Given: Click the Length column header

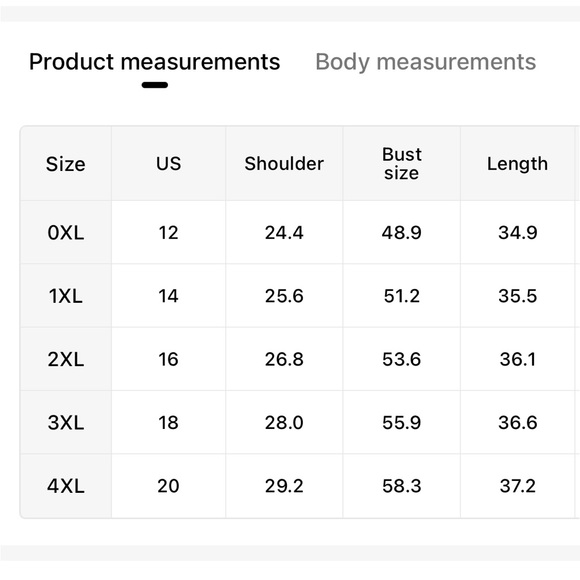Looking at the screenshot, I should [x=517, y=164].
